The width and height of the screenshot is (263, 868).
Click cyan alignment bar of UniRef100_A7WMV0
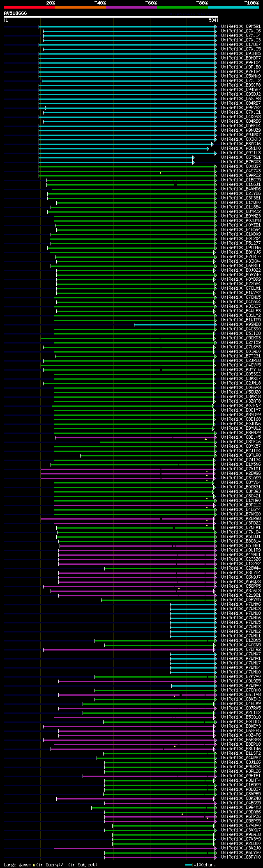tap(193, 686)
